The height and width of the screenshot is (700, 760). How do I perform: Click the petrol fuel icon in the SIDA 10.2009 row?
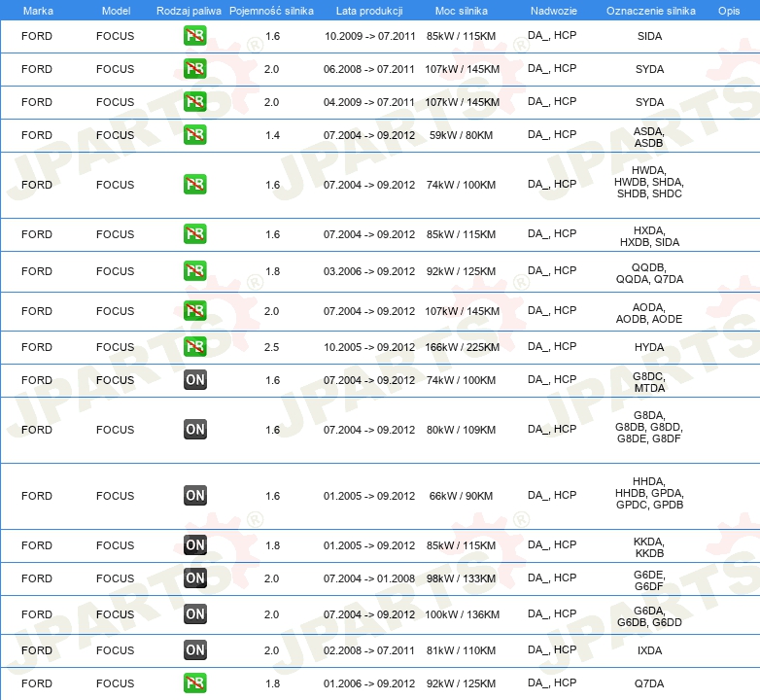pos(194,36)
